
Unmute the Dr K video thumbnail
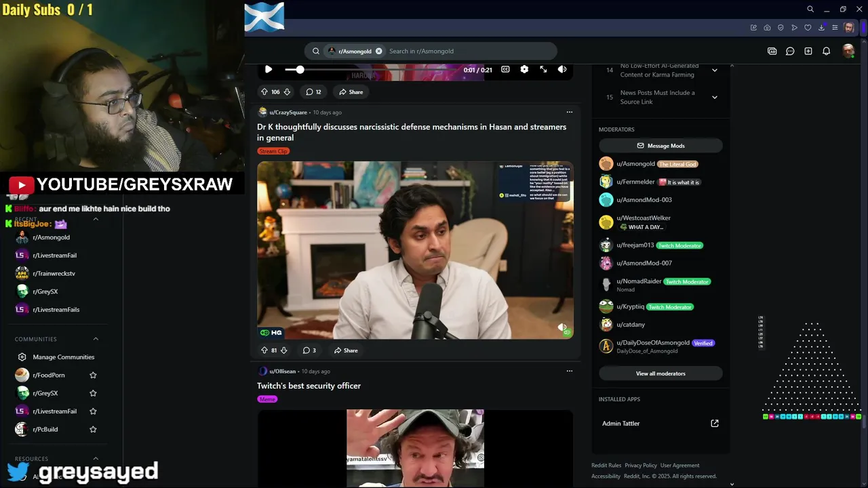click(562, 327)
